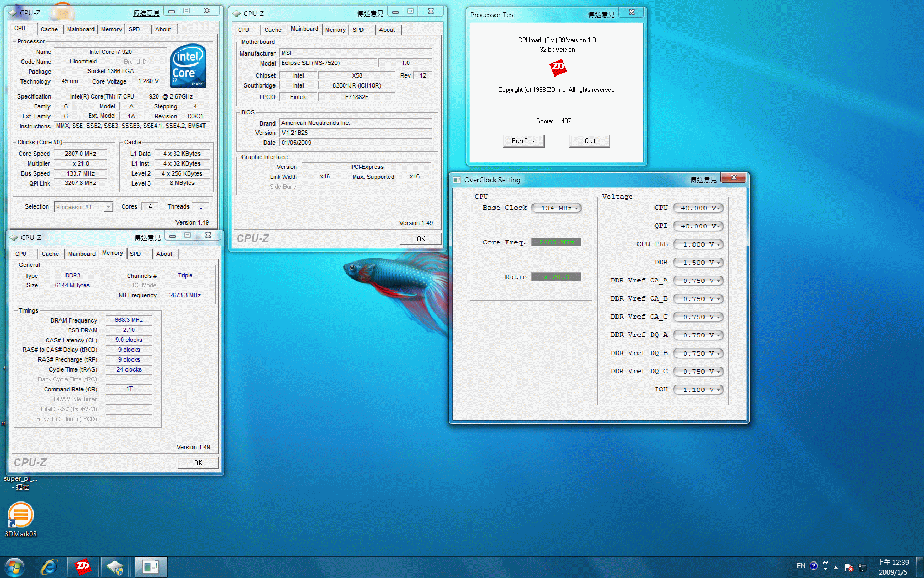The image size is (924, 578).
Task: Open the Cache tab in the Mainboard CPU-Z window
Action: click(272, 30)
